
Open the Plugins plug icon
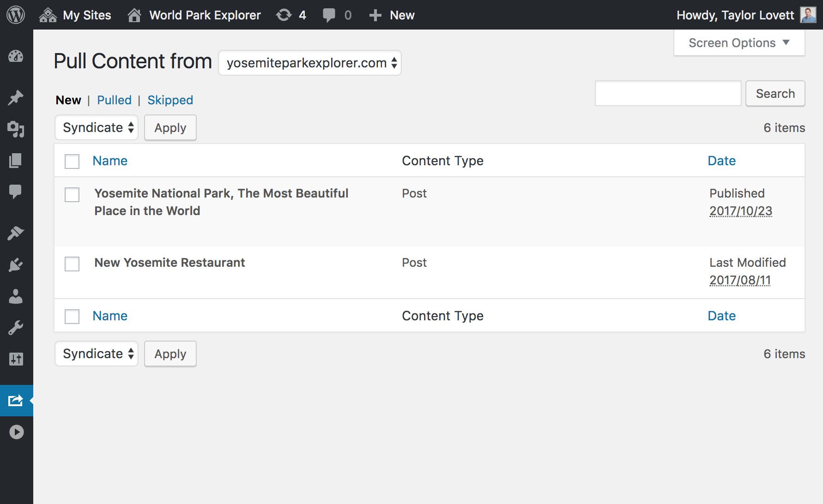click(x=16, y=265)
